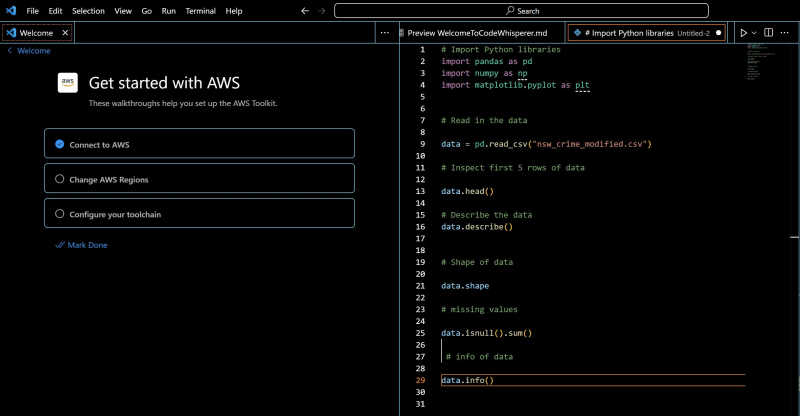
Task: Click the data.head() line
Action: coord(467,191)
